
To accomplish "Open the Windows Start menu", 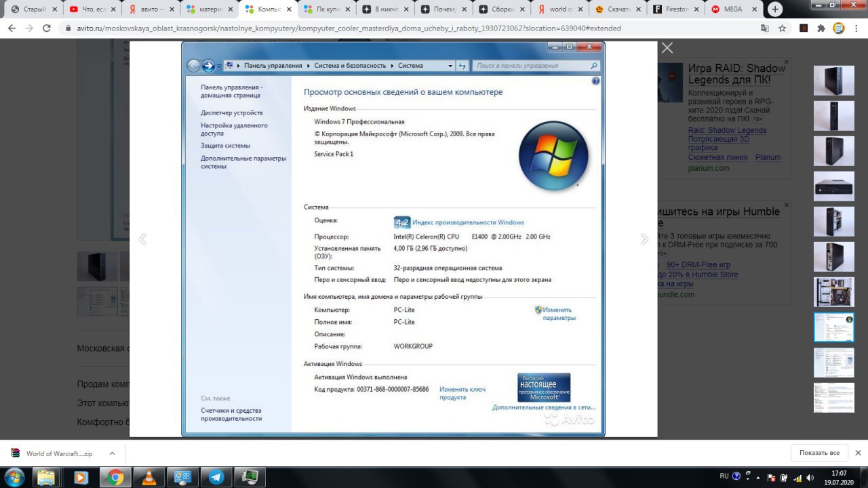I will (14, 477).
